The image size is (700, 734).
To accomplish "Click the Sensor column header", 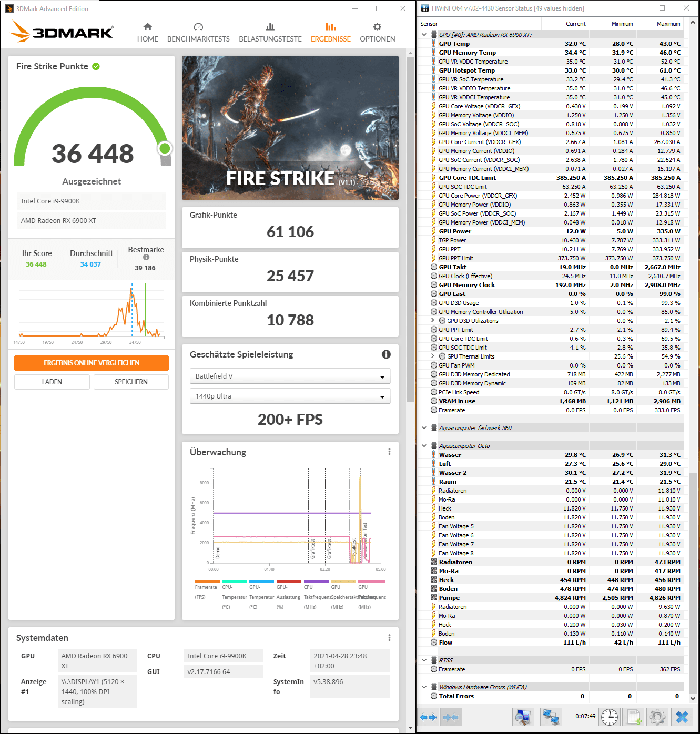I will (x=480, y=24).
